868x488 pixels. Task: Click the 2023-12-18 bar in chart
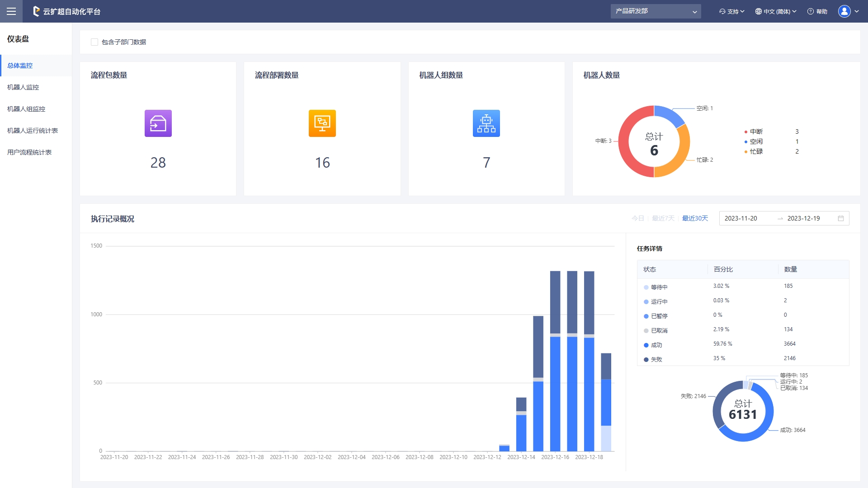click(x=589, y=361)
